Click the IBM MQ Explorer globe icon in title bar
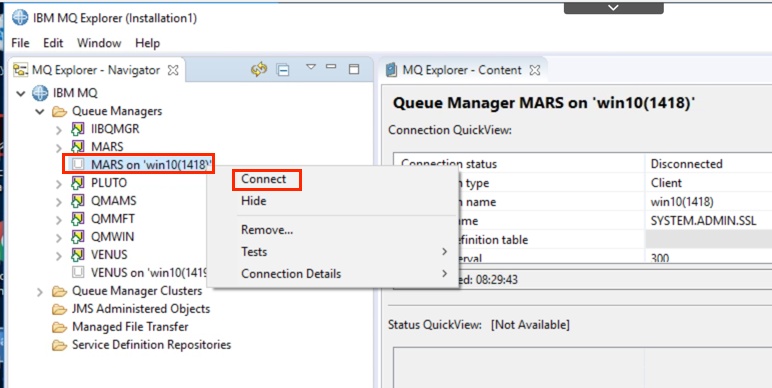This screenshot has height=388, width=772. tap(20, 18)
